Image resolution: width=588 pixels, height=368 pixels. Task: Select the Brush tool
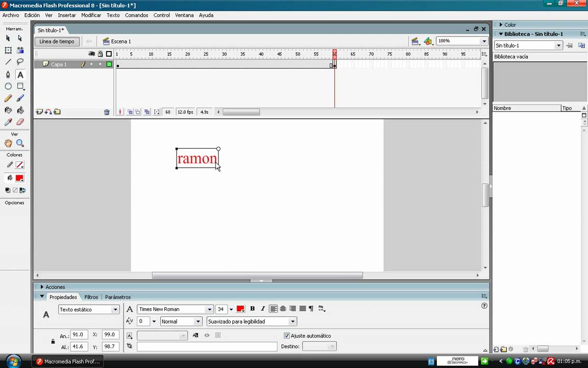tap(20, 98)
